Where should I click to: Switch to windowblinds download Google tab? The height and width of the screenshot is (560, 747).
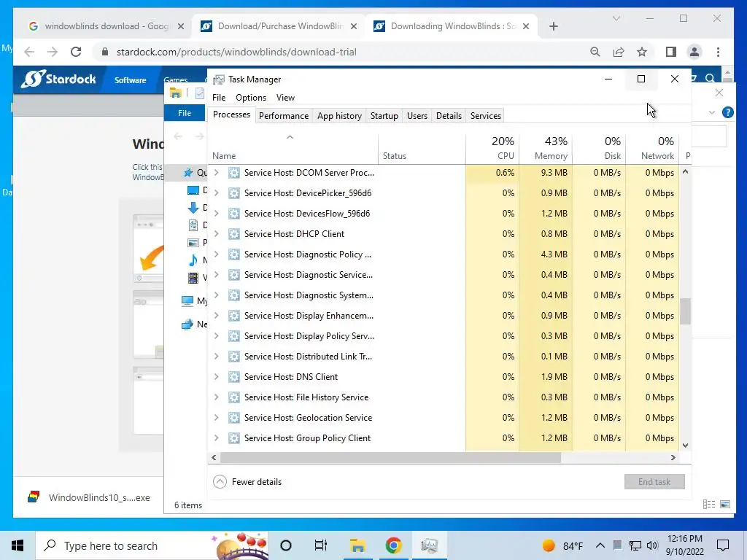[x=107, y=26]
